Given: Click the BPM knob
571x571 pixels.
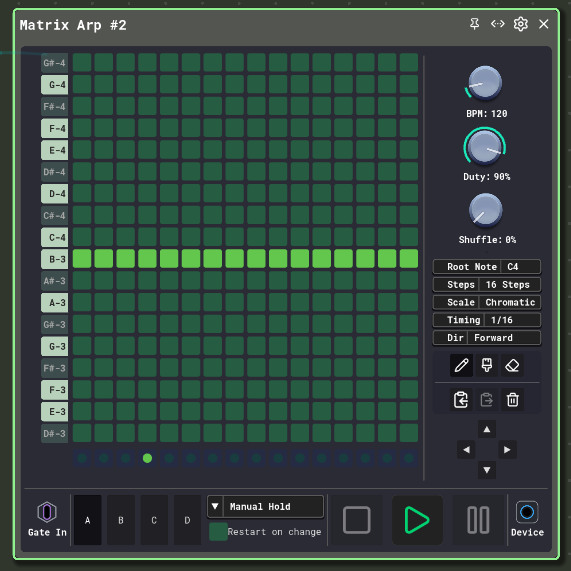Looking at the screenshot, I should 485,83.
